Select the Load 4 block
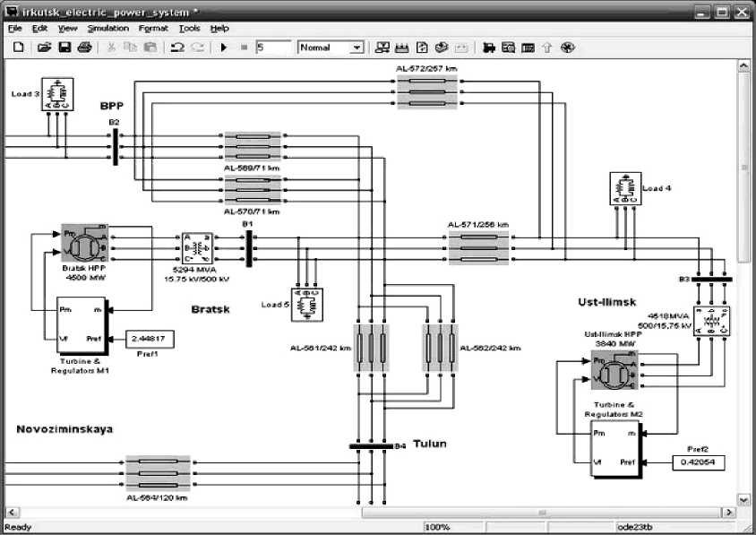 [625, 188]
